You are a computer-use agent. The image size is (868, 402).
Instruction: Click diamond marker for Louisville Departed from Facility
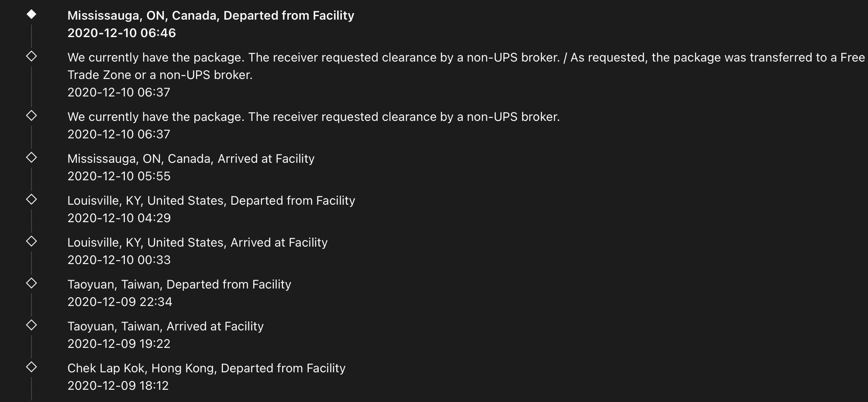click(x=31, y=199)
